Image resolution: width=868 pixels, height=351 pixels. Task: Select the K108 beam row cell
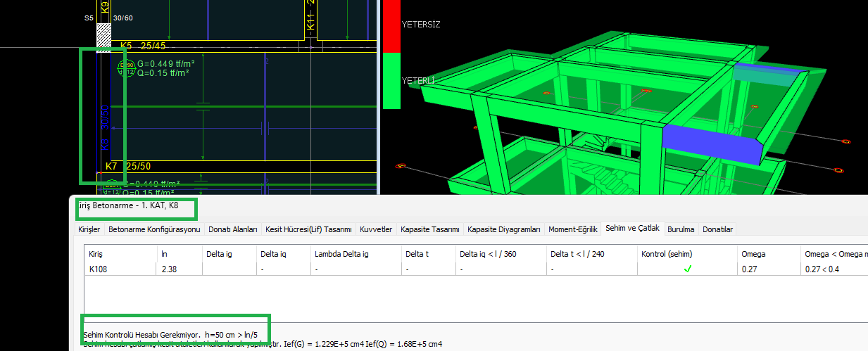(99, 269)
